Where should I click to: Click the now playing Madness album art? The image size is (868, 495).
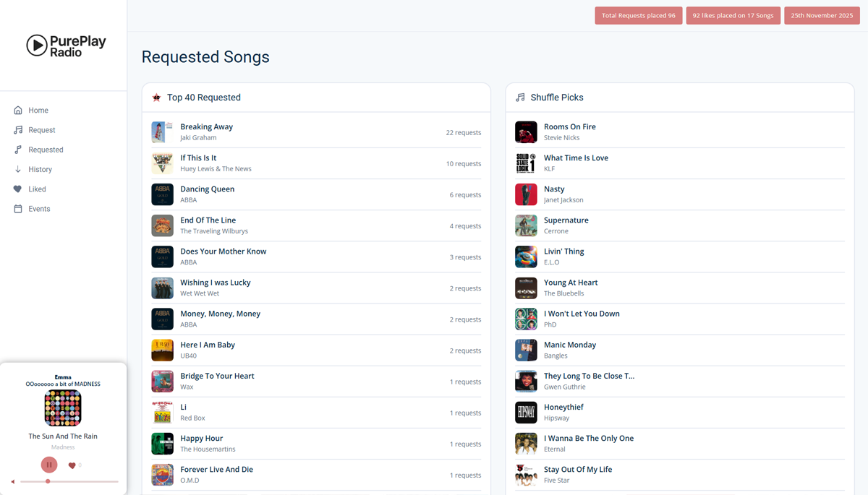[63, 408]
